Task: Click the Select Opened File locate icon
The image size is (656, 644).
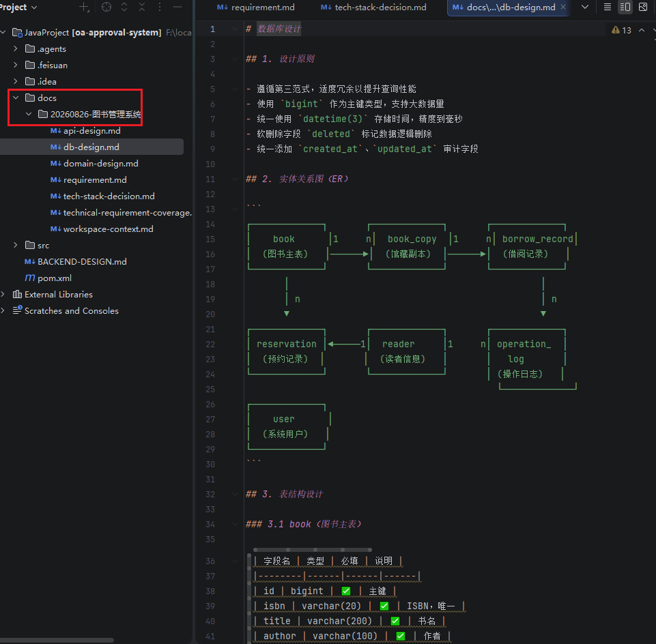Action: [x=106, y=7]
